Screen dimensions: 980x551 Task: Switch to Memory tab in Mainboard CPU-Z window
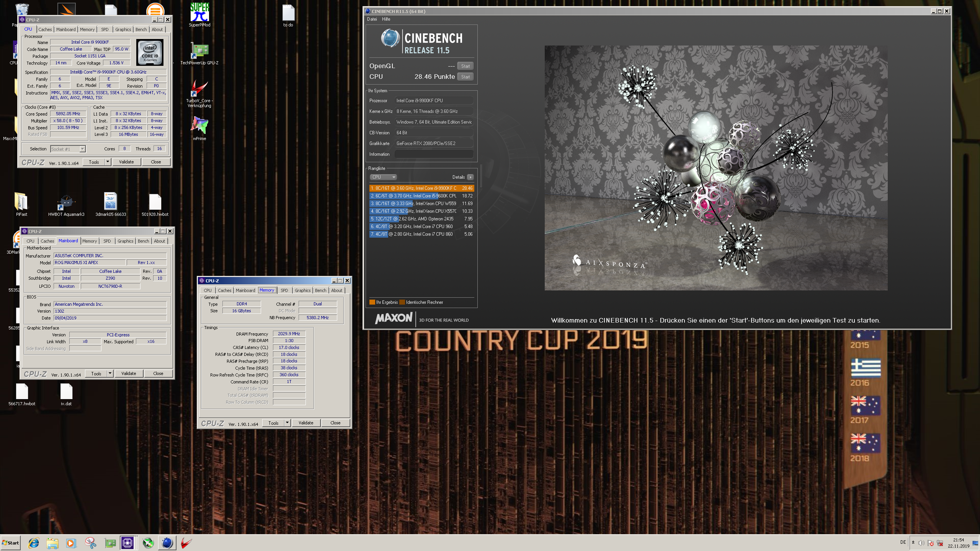90,241
